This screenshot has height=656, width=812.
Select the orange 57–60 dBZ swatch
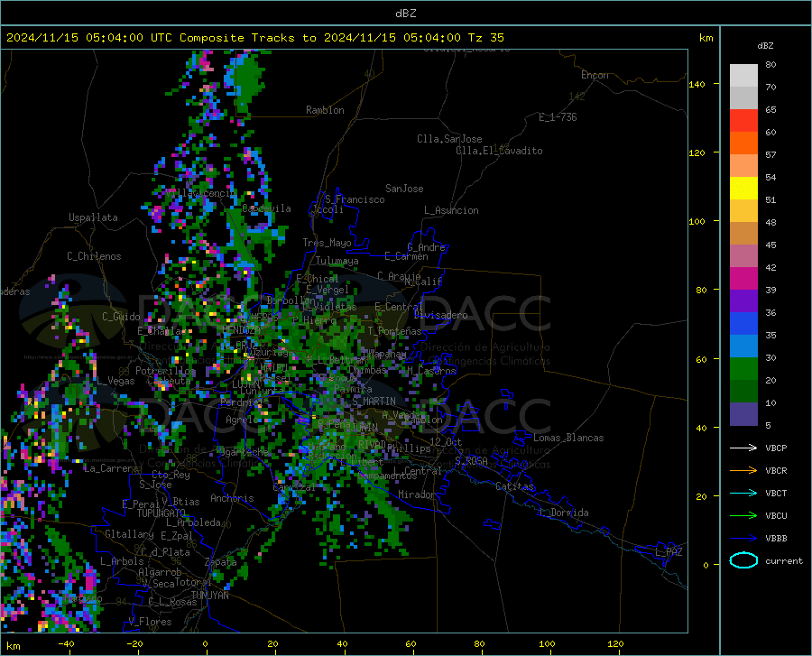[x=743, y=143]
